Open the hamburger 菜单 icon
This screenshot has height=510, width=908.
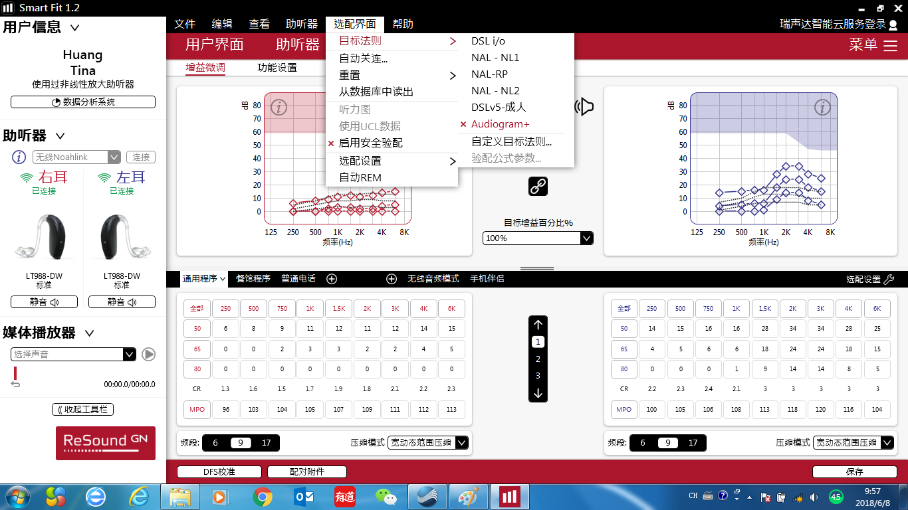click(891, 45)
